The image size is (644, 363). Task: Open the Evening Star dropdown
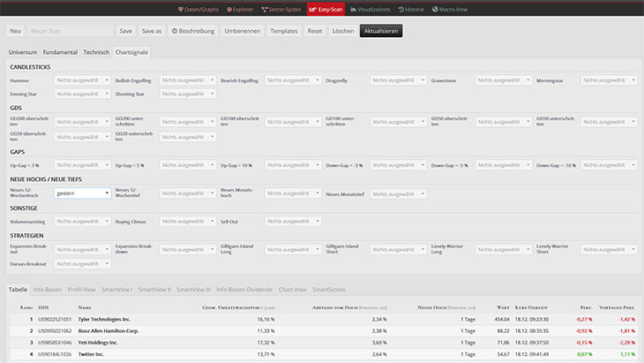click(x=83, y=94)
